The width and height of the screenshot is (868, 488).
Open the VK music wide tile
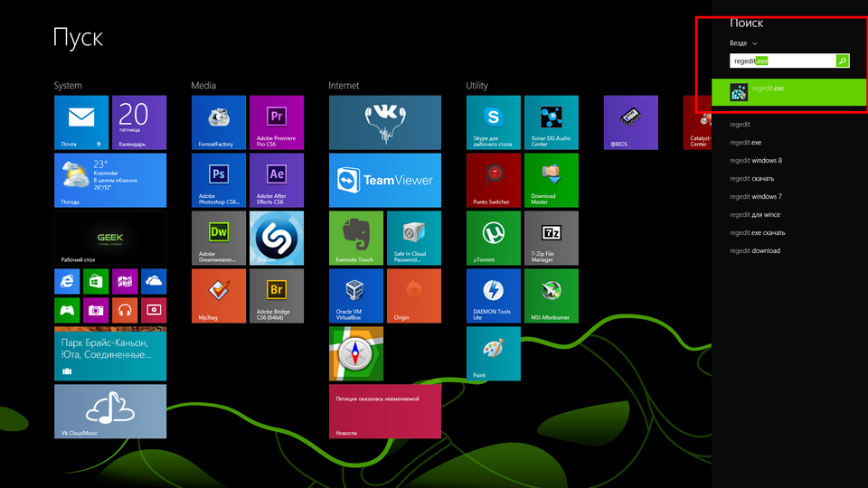click(x=385, y=122)
